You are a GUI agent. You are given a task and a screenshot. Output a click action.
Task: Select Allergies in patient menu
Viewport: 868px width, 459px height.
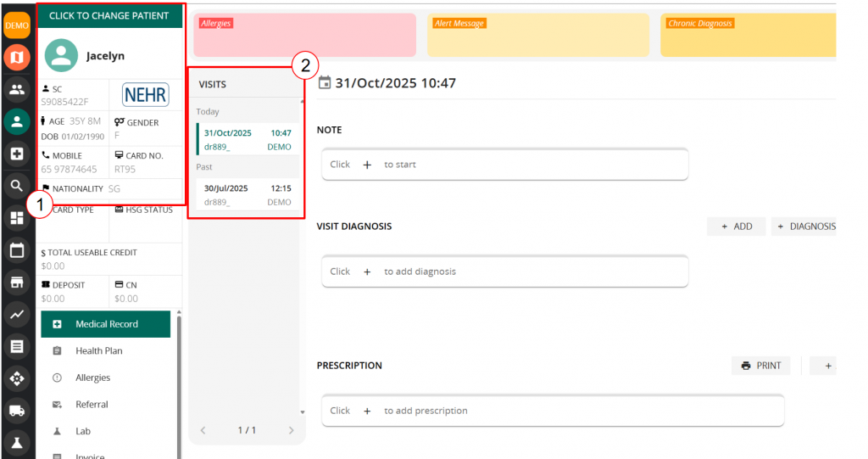[x=92, y=378]
